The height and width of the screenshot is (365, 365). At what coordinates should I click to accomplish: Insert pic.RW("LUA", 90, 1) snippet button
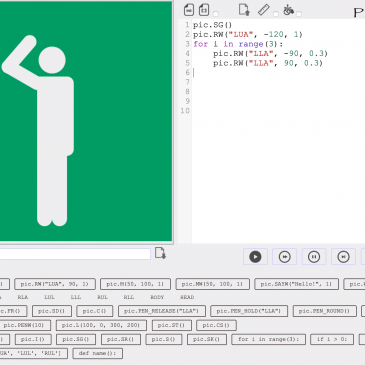coord(55,284)
